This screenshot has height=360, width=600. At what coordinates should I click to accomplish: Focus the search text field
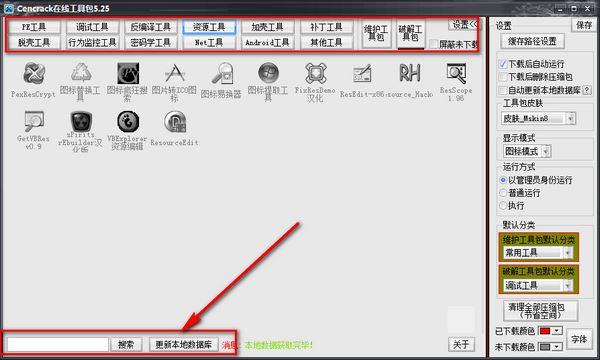tap(57, 344)
